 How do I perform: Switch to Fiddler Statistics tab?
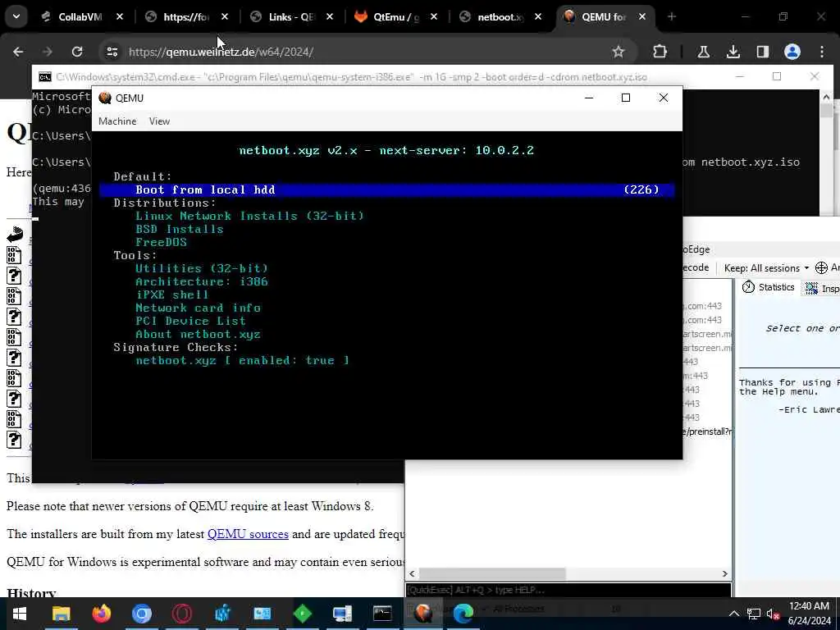coord(769,288)
